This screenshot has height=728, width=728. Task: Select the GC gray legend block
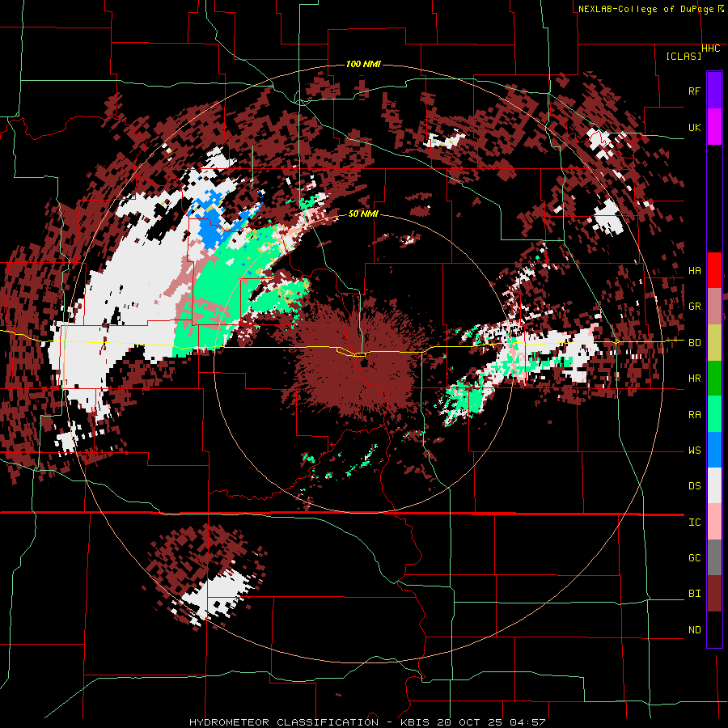click(x=714, y=557)
